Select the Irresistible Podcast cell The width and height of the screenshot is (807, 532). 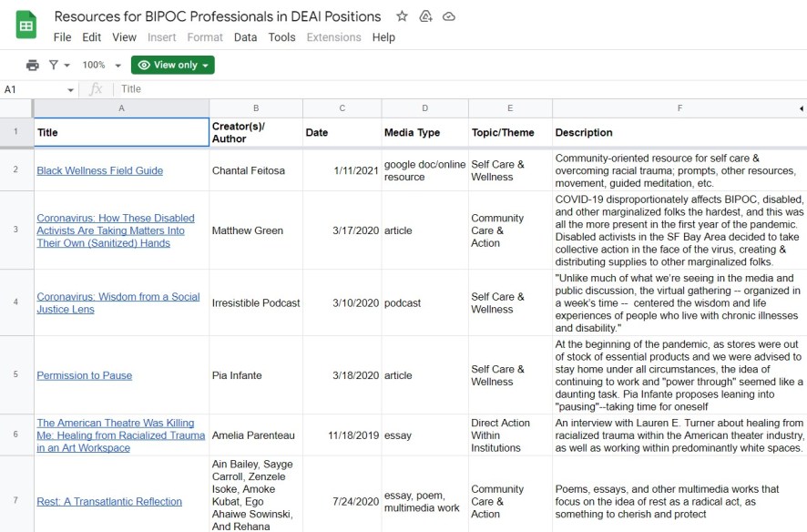point(256,302)
